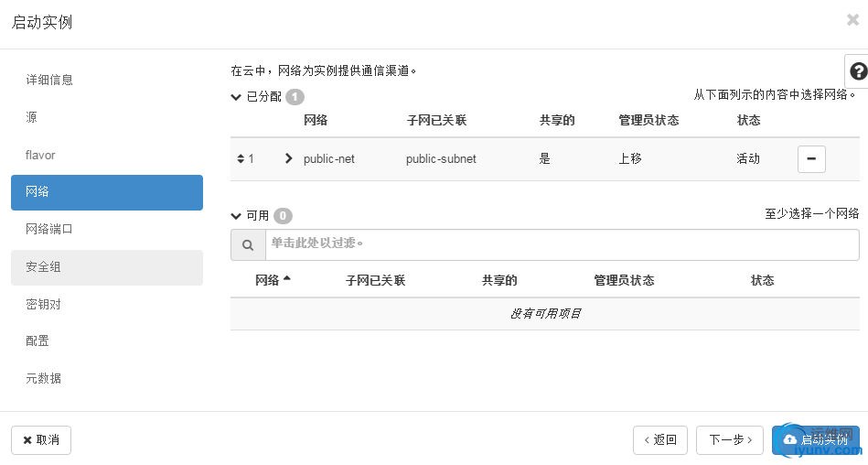Close the 启动实例 dialog with X
The image size is (868, 465).
pyautogui.click(x=852, y=20)
